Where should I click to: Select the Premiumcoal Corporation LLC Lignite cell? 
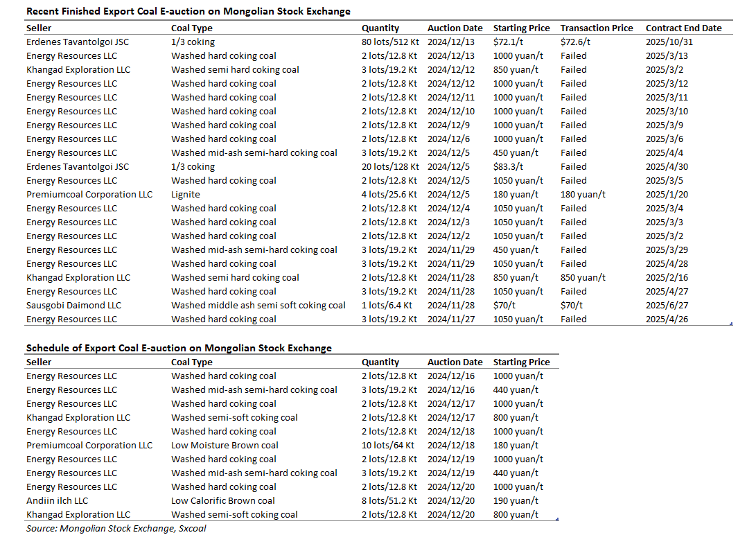coord(186,194)
